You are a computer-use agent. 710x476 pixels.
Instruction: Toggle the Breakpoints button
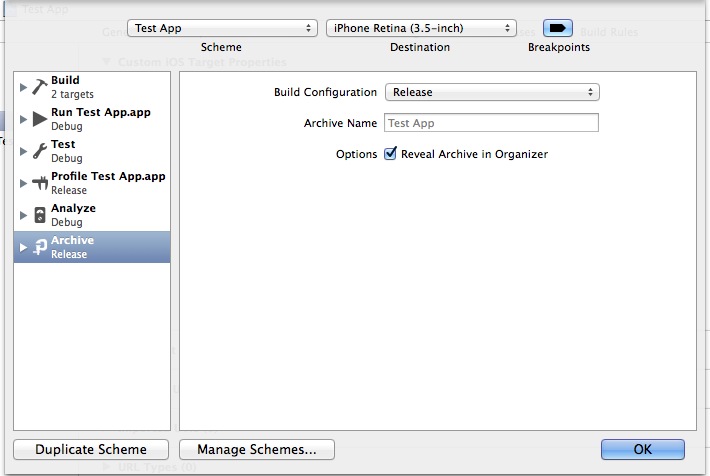pos(557,29)
